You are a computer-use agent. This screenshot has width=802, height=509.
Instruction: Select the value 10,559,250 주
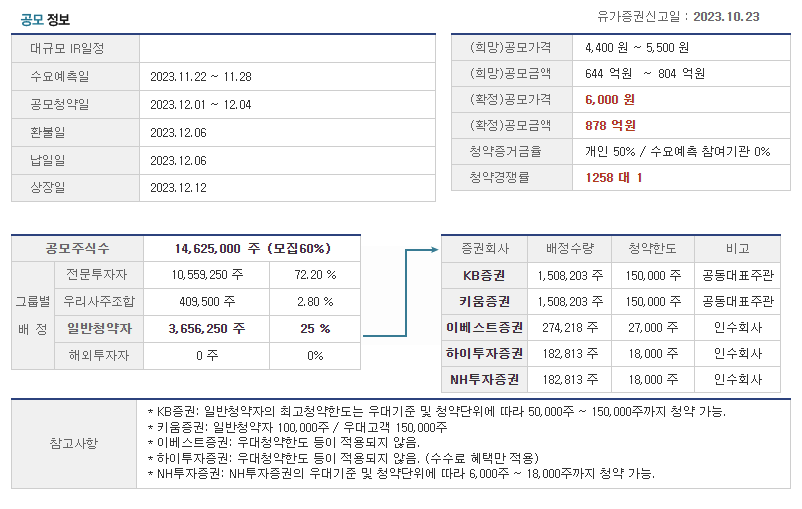[x=207, y=275]
